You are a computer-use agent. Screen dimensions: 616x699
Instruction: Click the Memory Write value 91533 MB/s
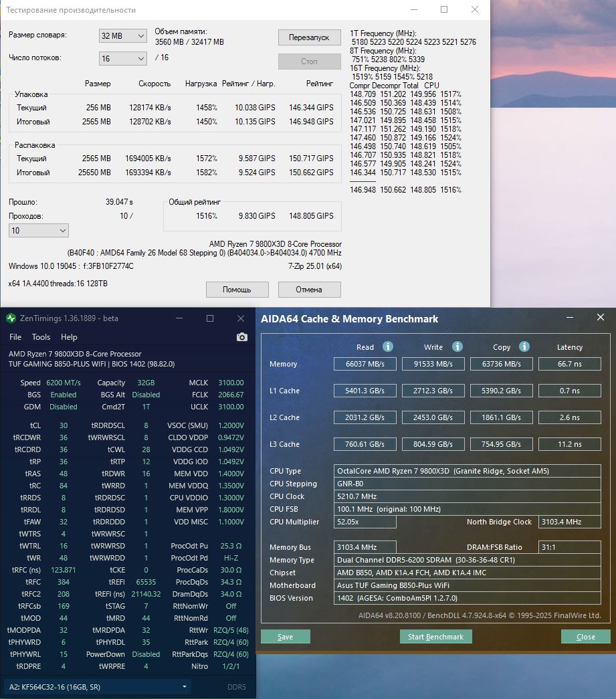(x=433, y=364)
